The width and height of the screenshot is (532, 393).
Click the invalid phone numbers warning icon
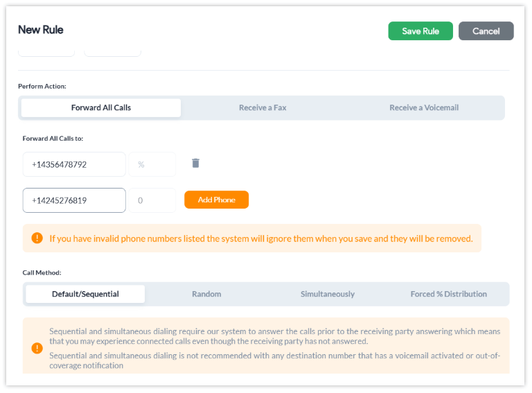tap(37, 238)
